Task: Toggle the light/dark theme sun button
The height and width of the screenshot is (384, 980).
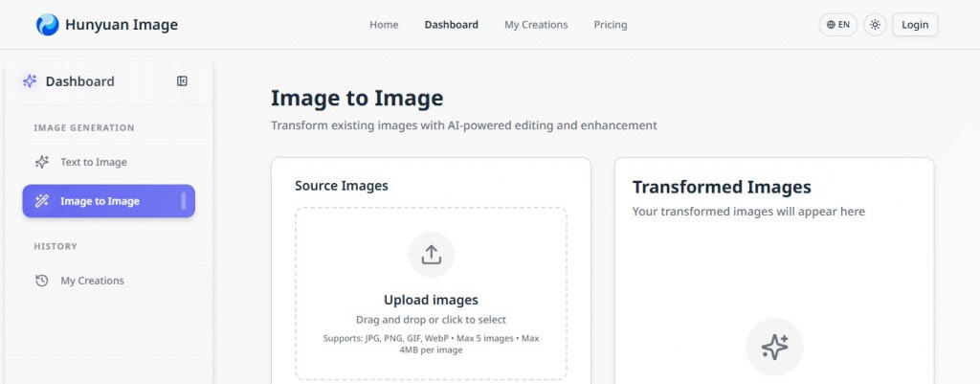Action: pos(875,25)
